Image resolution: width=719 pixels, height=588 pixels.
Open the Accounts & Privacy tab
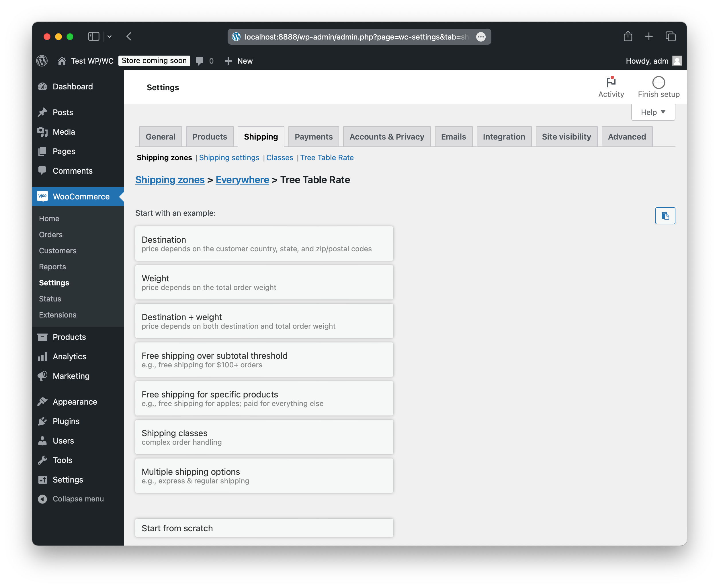click(387, 136)
